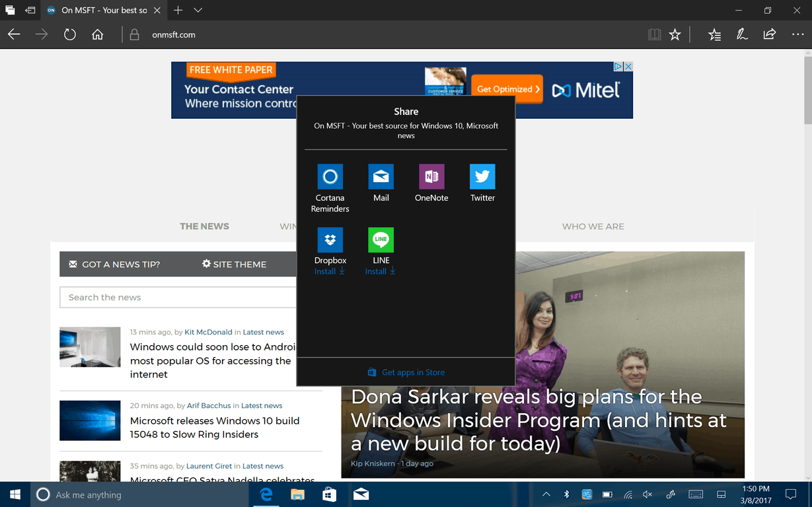
Task: Share the page via OneNote
Action: [x=431, y=184]
